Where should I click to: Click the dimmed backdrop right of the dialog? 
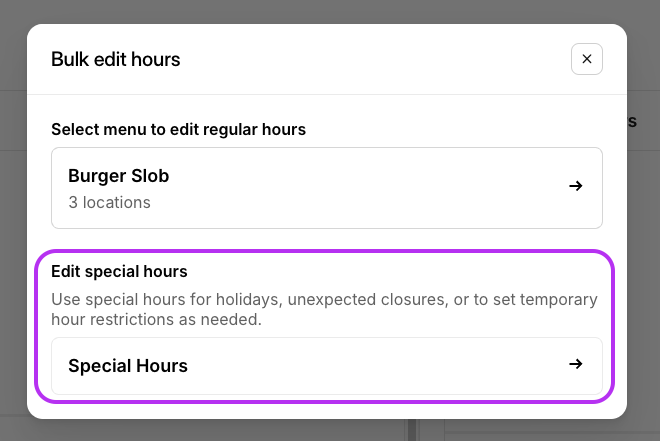644,250
